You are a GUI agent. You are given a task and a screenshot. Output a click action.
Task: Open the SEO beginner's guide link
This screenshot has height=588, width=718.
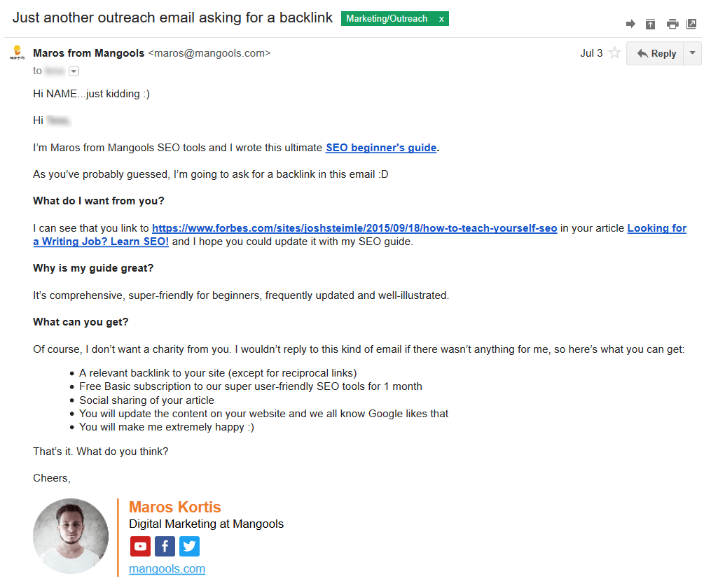(x=381, y=148)
